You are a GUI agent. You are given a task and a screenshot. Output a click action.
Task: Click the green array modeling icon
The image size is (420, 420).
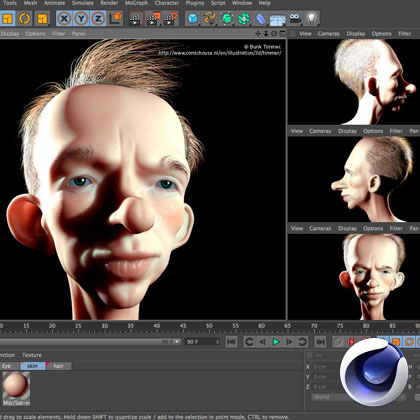tap(244, 18)
